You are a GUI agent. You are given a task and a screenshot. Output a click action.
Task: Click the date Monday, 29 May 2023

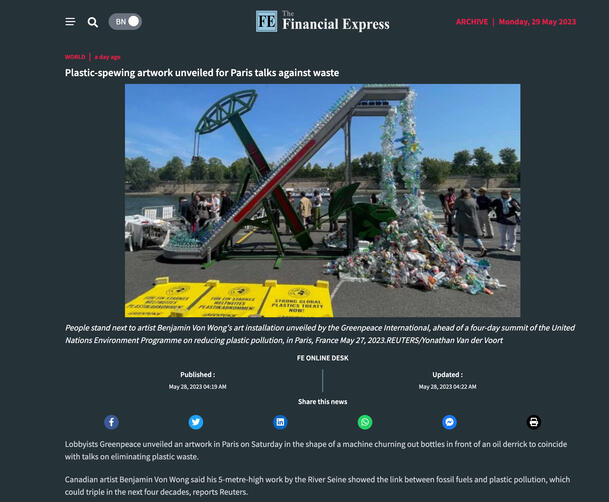pos(537,22)
